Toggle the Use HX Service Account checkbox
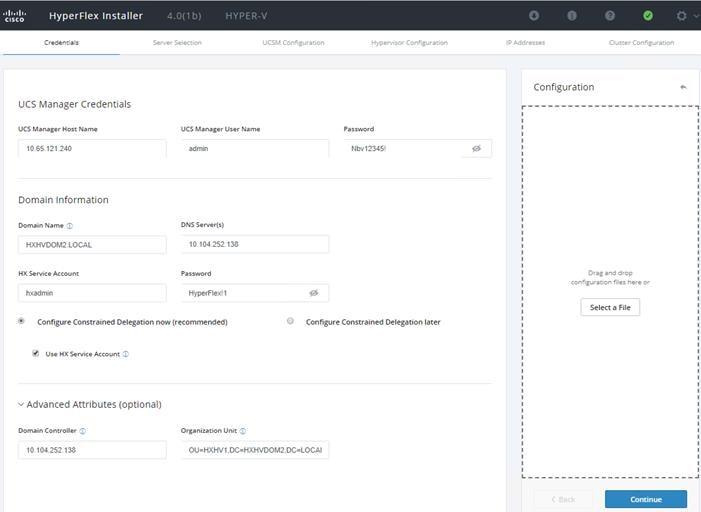 point(35,353)
